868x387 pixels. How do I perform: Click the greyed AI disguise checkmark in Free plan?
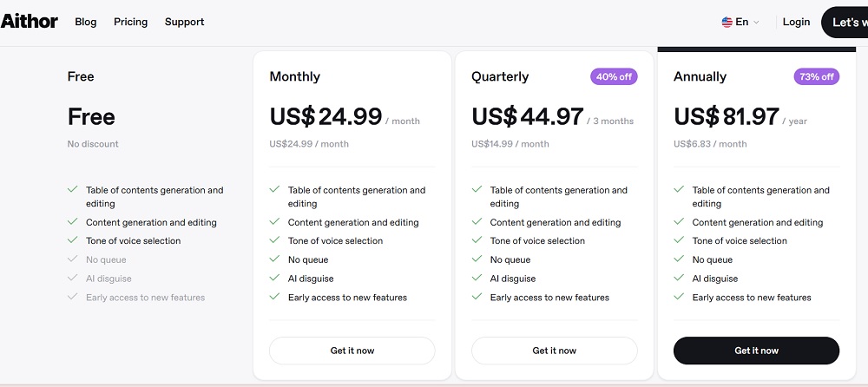[x=72, y=279]
